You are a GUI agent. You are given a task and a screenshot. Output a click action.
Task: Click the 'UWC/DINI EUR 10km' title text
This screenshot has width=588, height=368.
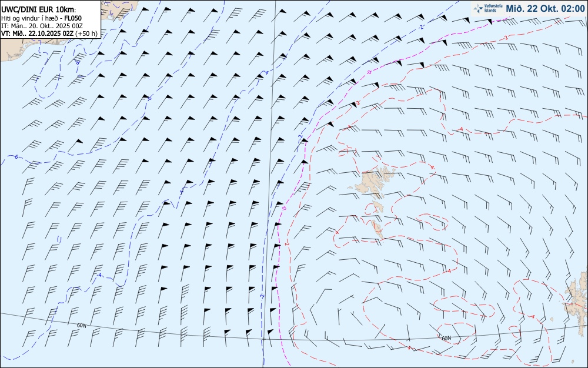tap(38, 10)
